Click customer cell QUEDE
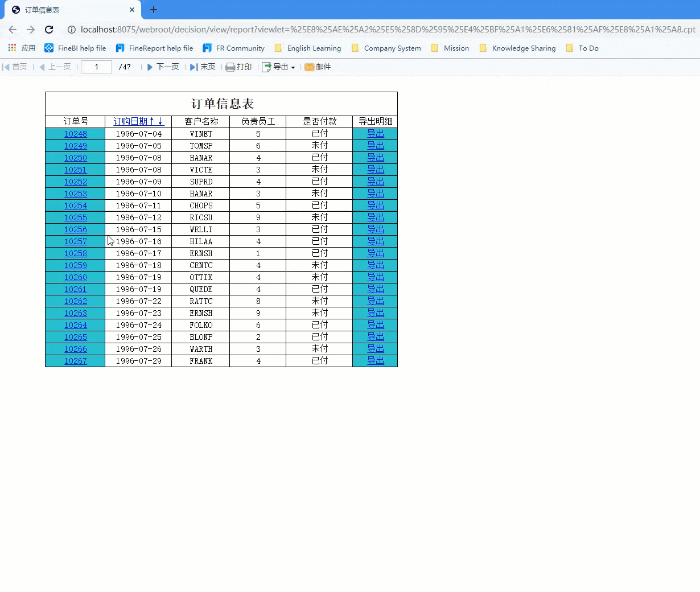The width and height of the screenshot is (700, 592). (x=201, y=289)
